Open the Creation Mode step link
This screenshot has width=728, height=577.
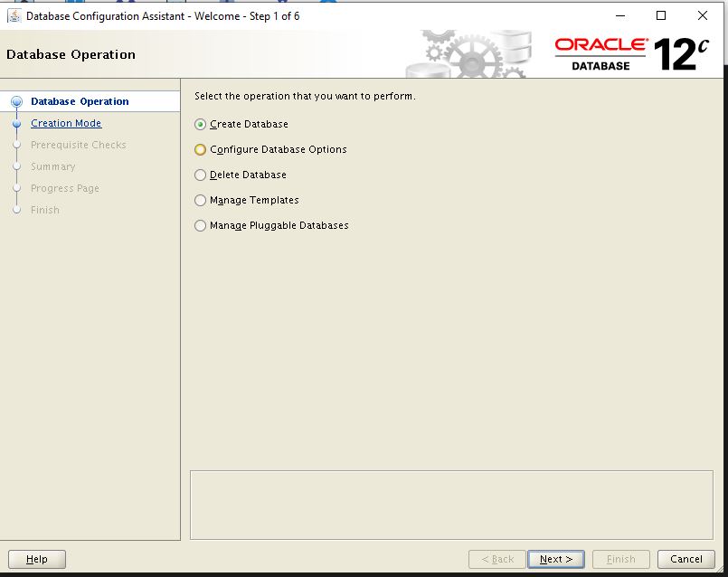click(66, 123)
